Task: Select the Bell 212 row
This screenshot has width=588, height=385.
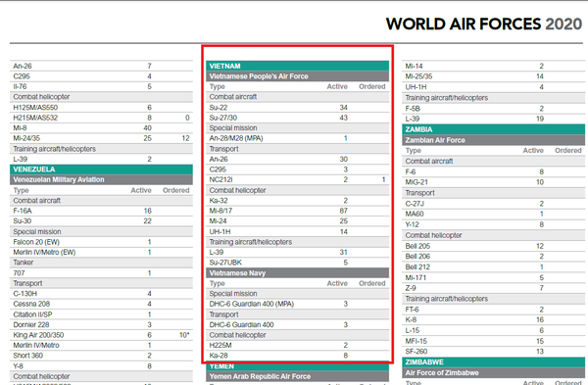Action: [x=493, y=266]
